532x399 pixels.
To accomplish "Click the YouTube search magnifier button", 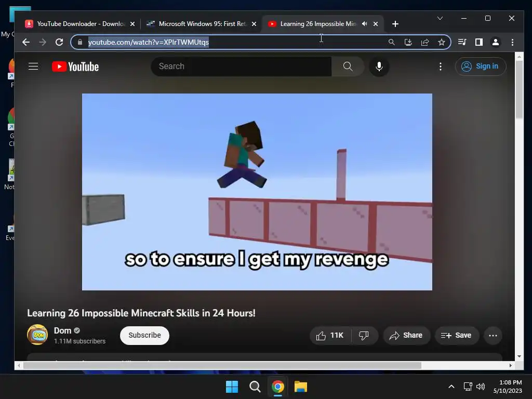I will pos(348,66).
